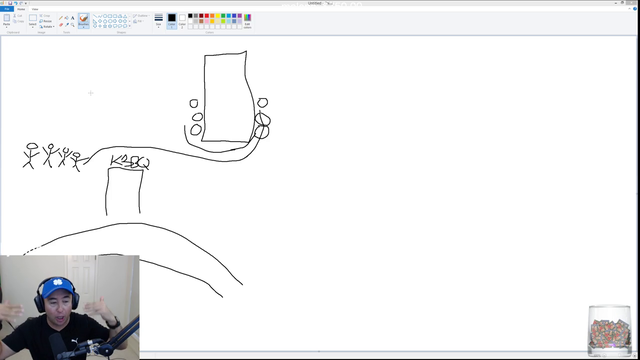Activate Color 1 foreground selector

[171, 21]
